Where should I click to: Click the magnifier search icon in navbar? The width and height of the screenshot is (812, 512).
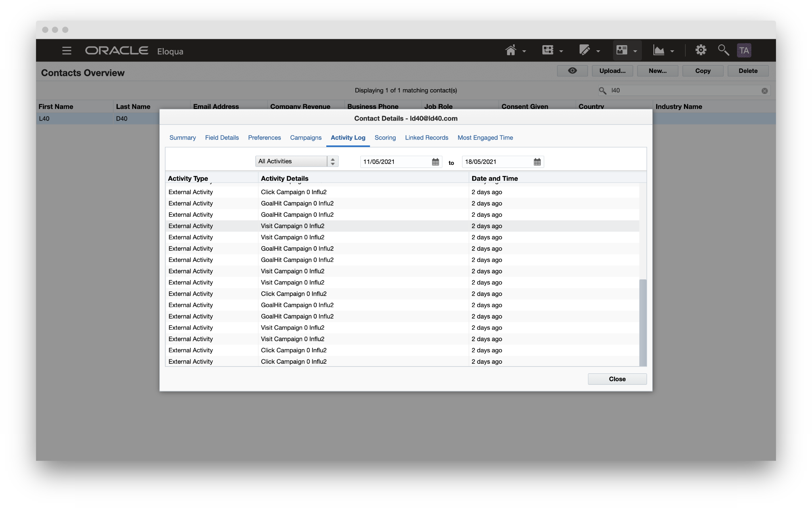tap(723, 50)
